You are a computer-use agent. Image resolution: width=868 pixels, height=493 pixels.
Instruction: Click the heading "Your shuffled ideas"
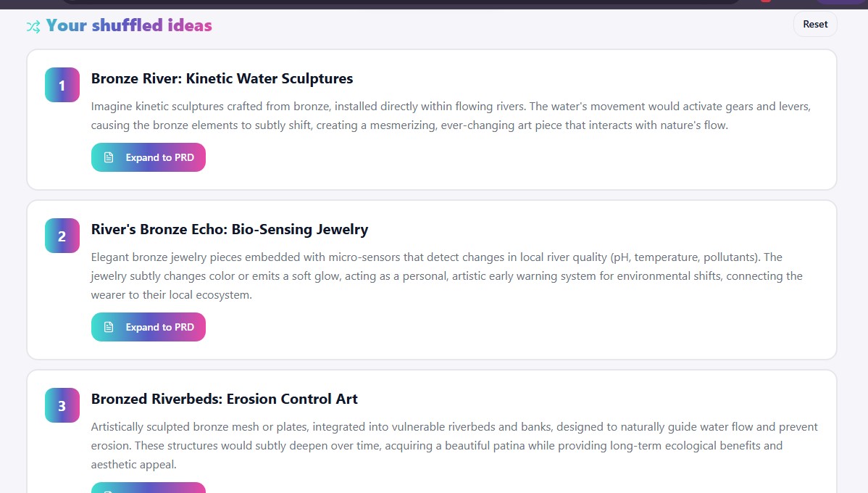click(x=128, y=25)
